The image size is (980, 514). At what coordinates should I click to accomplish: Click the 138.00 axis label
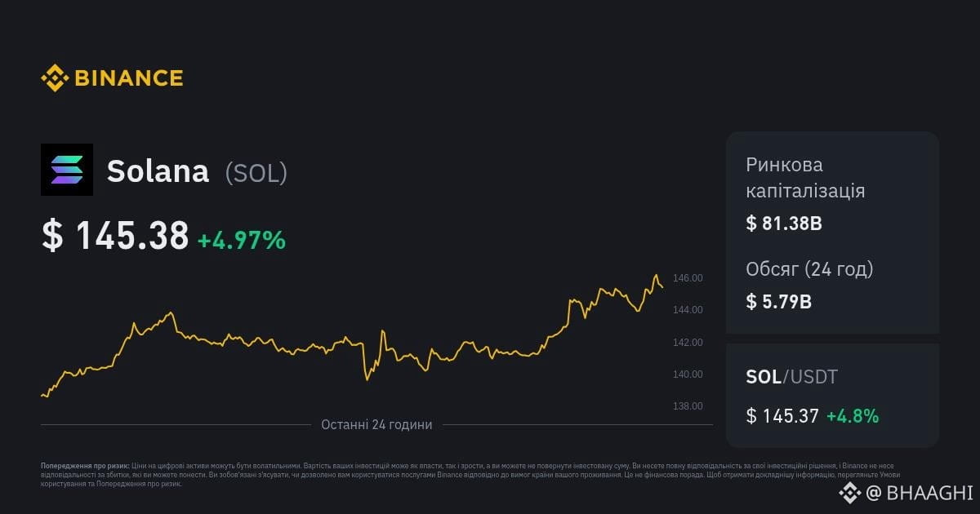click(x=688, y=406)
